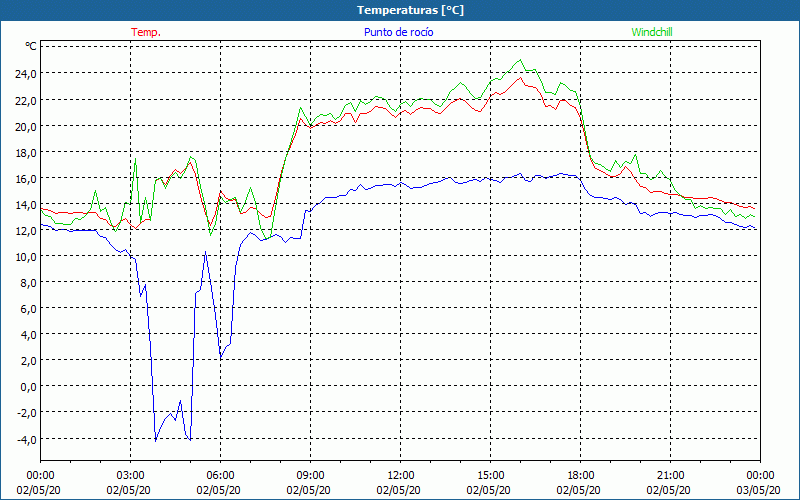
Task: Click the 18,0 y-axis label
Action: [x=26, y=153]
